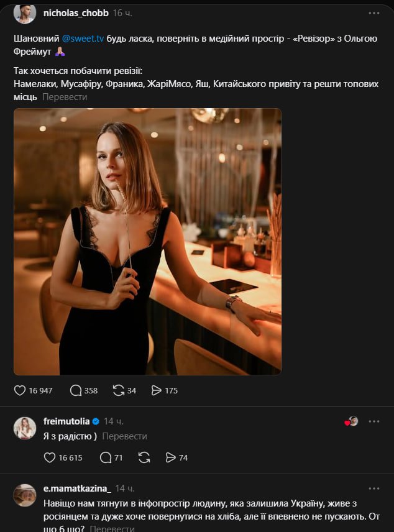Translate the nicholas_chobb post text
The height and width of the screenshot is (532, 394).
click(65, 97)
